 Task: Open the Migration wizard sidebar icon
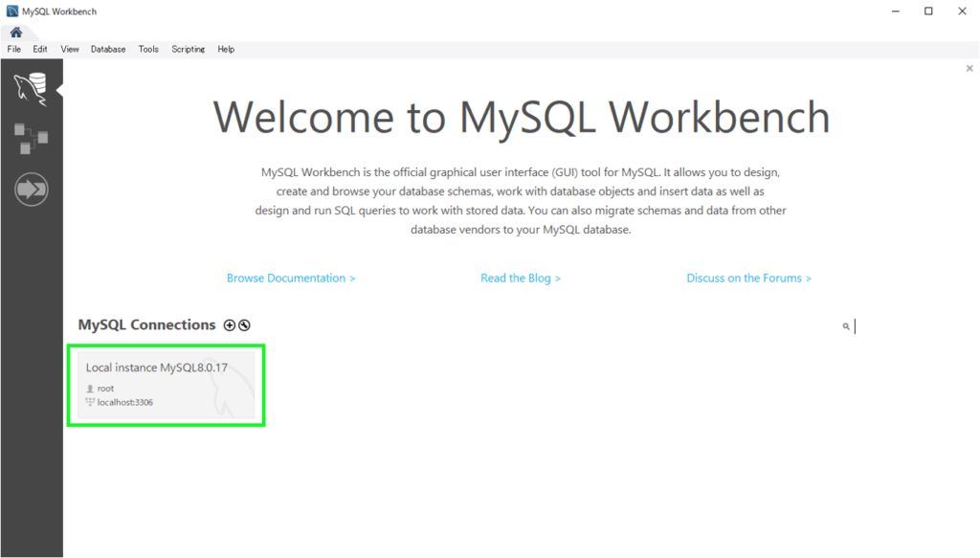[32, 190]
